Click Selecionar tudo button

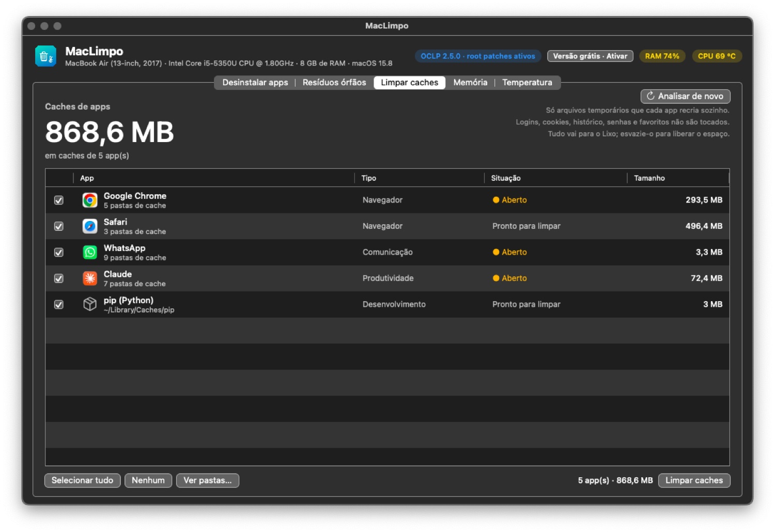83,480
